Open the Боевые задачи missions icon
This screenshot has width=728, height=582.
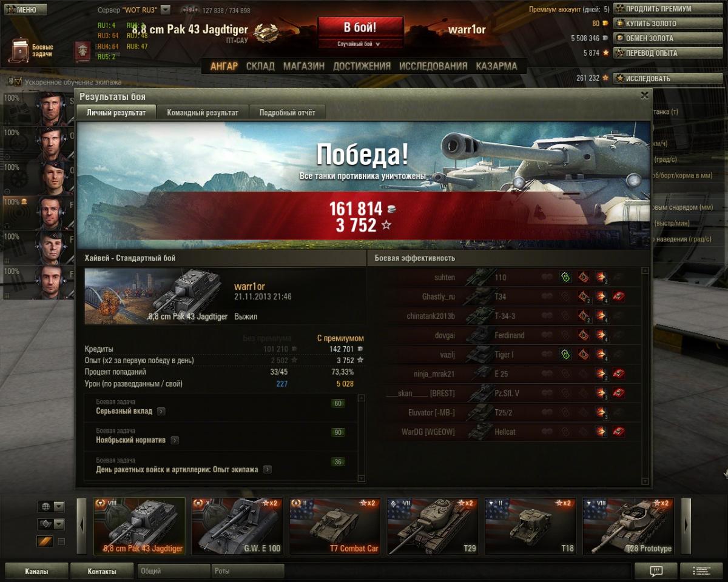pos(21,51)
